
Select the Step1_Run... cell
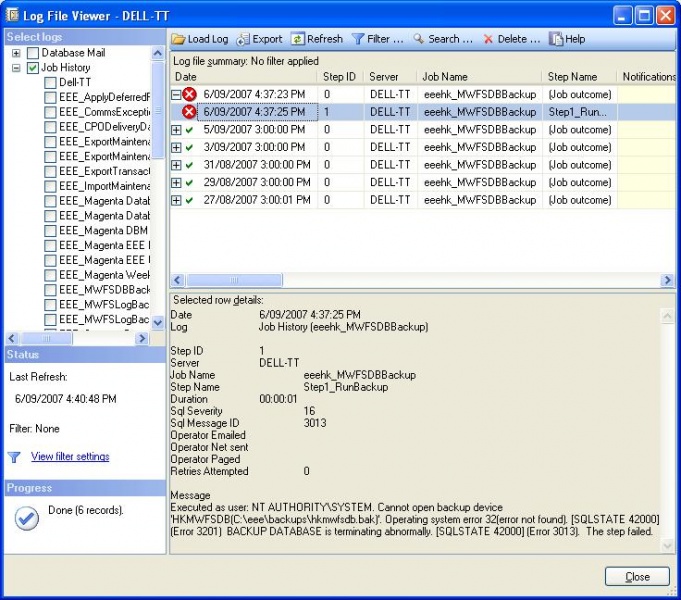tap(579, 112)
